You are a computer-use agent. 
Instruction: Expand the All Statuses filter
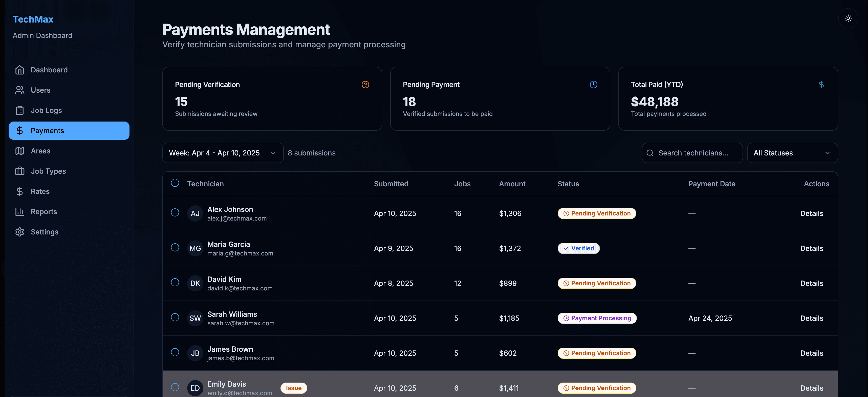[793, 153]
